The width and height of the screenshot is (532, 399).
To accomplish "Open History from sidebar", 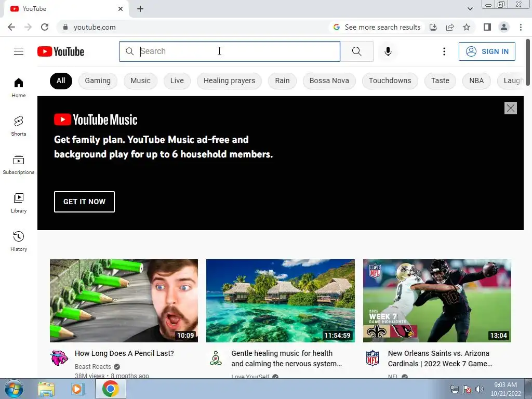I will click(x=19, y=241).
